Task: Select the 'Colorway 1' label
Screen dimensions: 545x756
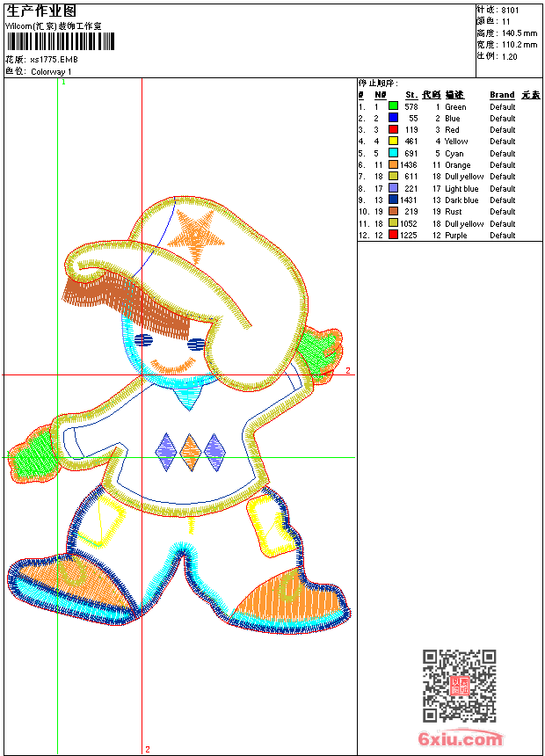Action: coord(51,72)
